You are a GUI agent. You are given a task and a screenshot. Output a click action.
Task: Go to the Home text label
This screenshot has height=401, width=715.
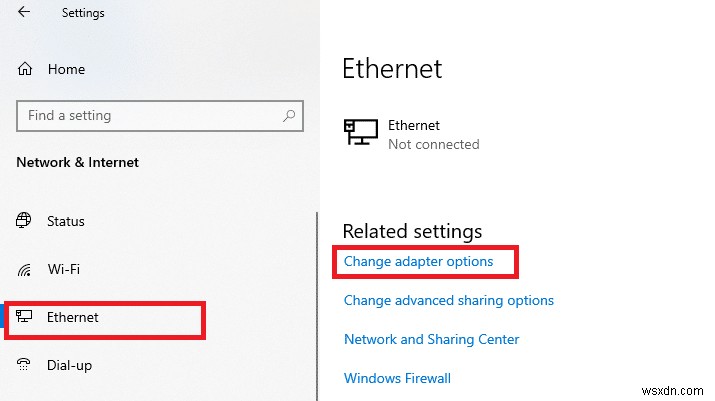tap(66, 70)
